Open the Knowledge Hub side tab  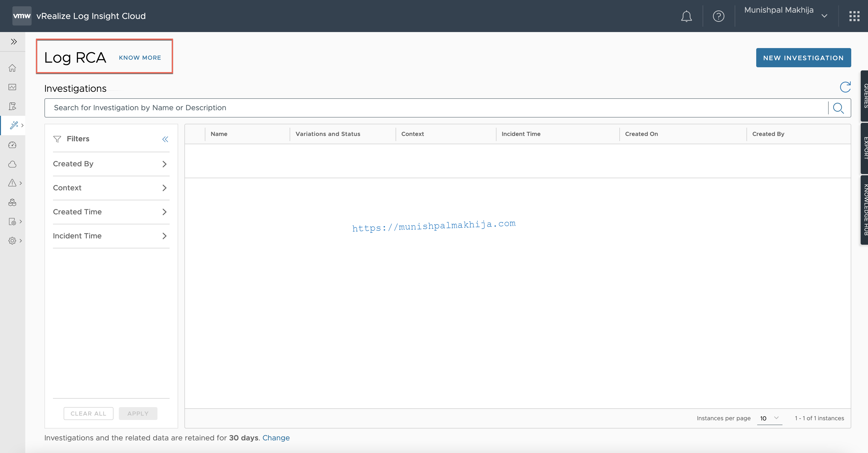coord(865,210)
